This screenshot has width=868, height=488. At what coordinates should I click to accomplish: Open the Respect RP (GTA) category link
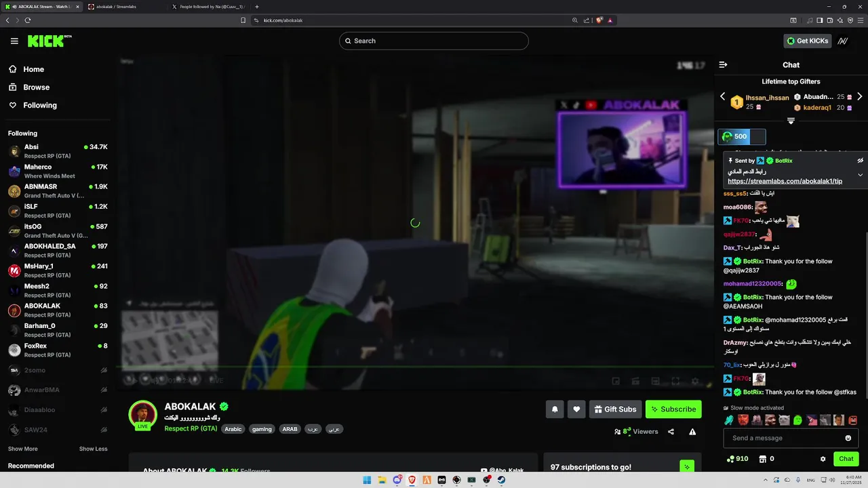[x=191, y=428]
